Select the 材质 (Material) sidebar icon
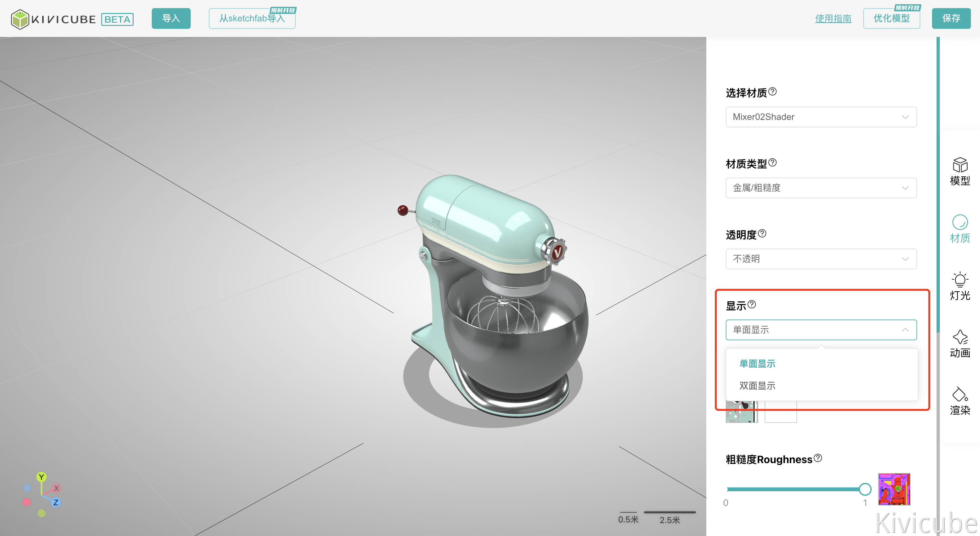This screenshot has height=536, width=980. coord(960,229)
